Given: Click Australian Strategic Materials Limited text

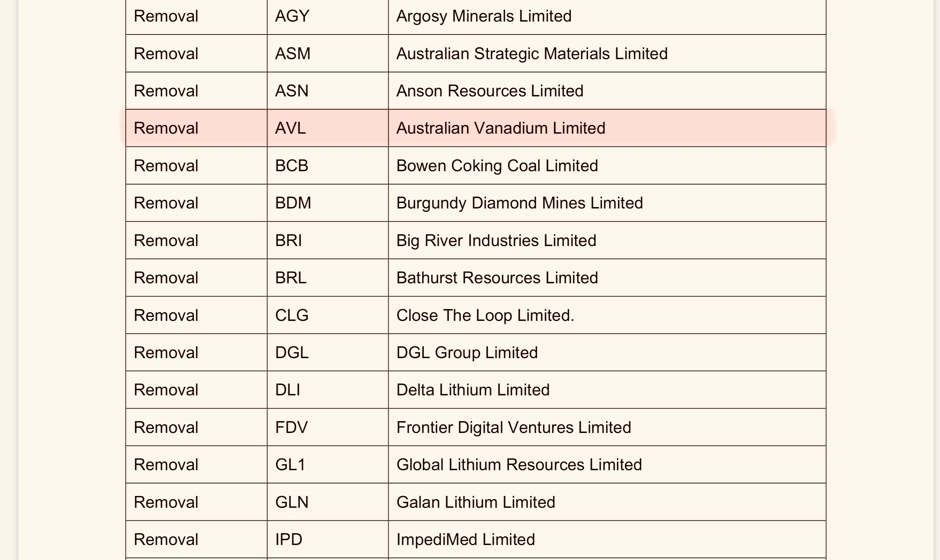Looking at the screenshot, I should [x=532, y=54].
